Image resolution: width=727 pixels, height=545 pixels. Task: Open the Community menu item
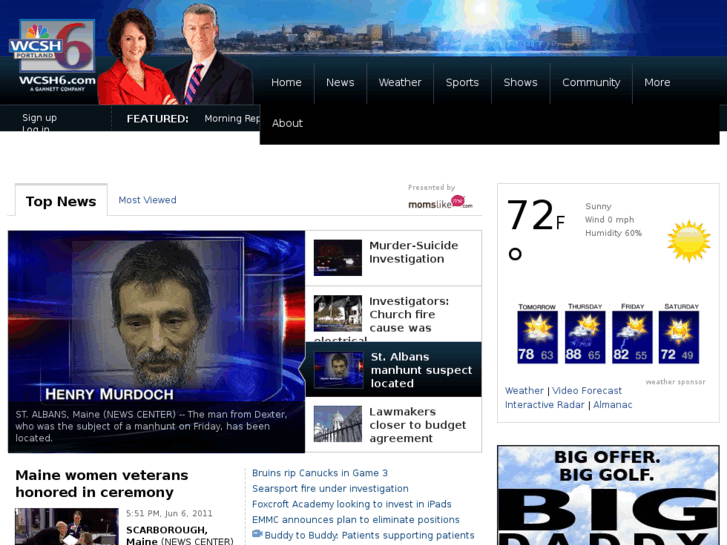(591, 83)
